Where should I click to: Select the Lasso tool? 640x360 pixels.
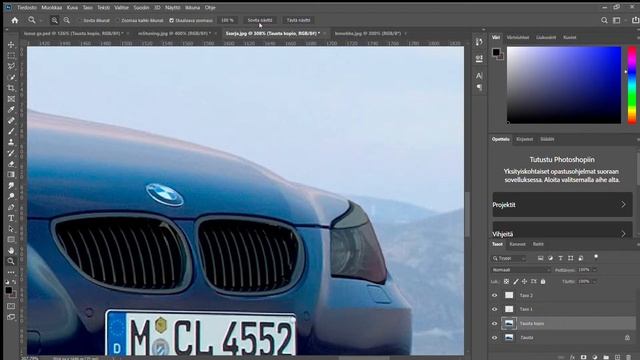(11, 66)
